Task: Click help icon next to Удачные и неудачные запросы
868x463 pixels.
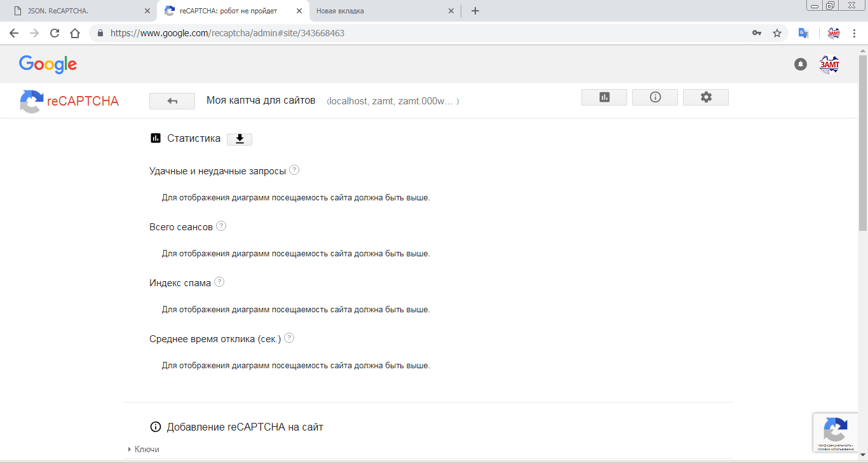Action: [294, 170]
